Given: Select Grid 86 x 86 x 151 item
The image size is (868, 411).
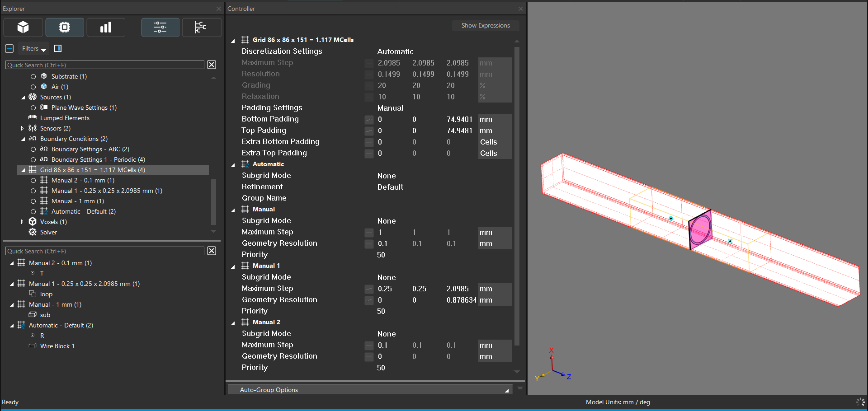Looking at the screenshot, I should [x=92, y=170].
